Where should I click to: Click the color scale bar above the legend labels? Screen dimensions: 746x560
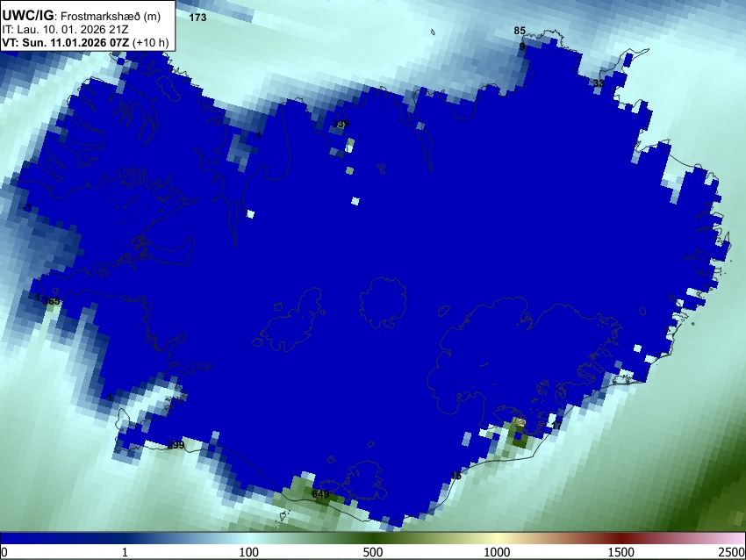(x=373, y=538)
